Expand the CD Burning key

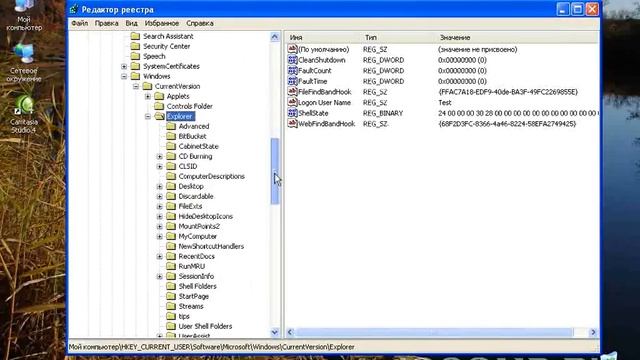(x=160, y=156)
